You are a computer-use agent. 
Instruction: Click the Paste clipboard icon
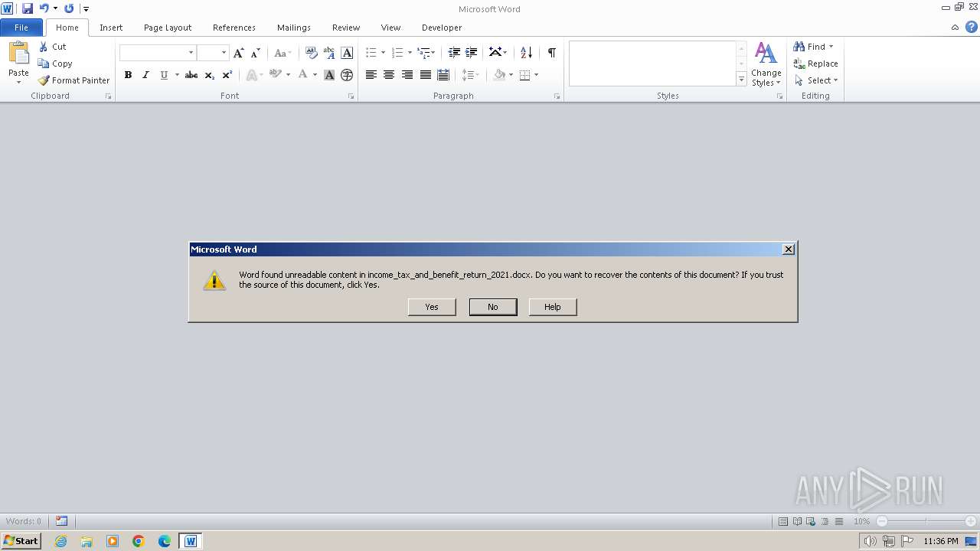click(18, 54)
